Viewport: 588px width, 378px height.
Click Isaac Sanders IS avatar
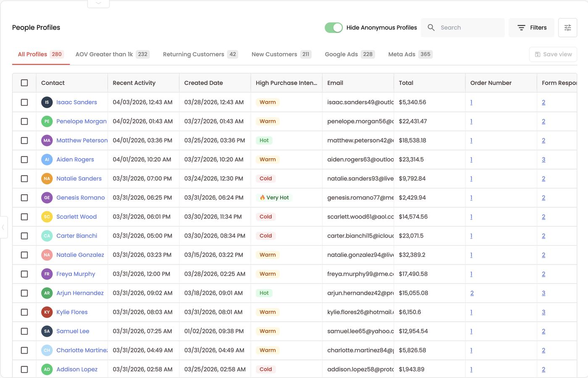[x=47, y=102]
